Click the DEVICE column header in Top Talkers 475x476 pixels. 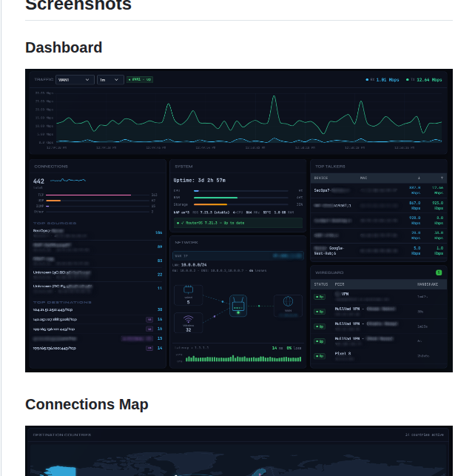click(x=321, y=178)
